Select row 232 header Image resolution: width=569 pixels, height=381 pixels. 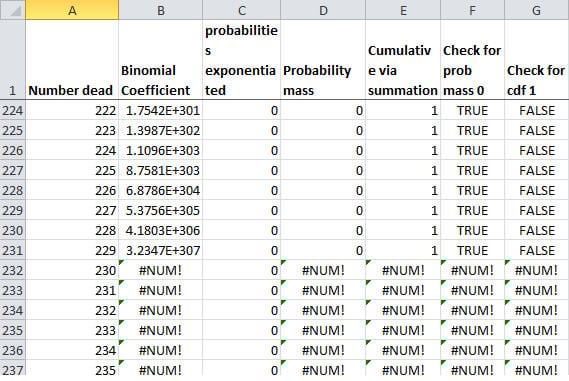tap(13, 270)
